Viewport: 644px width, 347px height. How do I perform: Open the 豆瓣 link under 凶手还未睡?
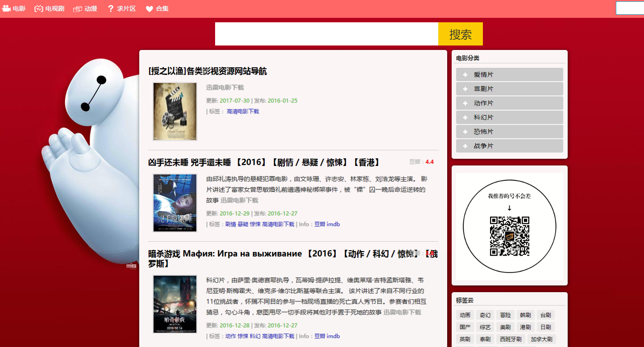(x=320, y=224)
